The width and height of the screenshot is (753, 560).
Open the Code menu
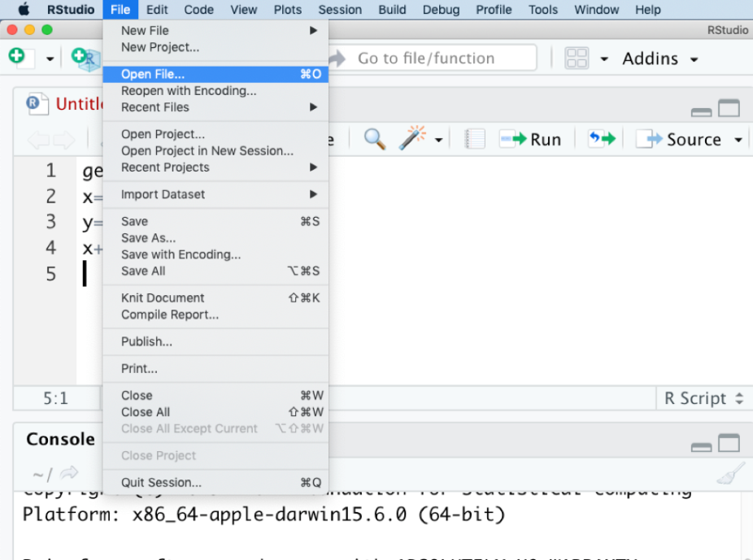198,10
